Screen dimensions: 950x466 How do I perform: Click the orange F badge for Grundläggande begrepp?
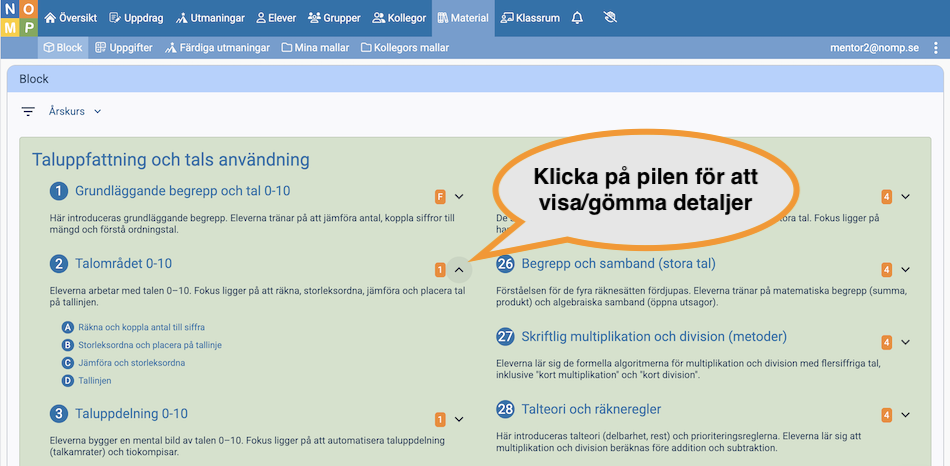(440, 197)
